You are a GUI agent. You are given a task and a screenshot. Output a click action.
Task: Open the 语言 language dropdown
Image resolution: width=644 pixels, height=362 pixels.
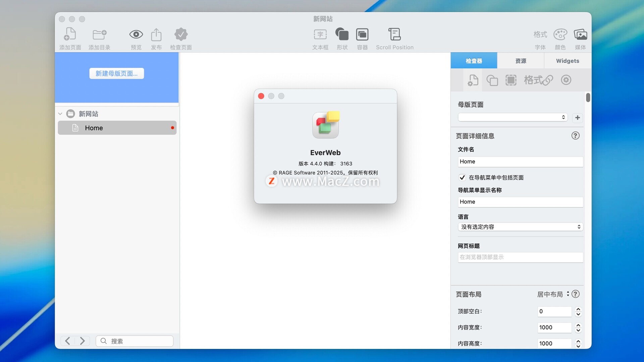coord(520,227)
